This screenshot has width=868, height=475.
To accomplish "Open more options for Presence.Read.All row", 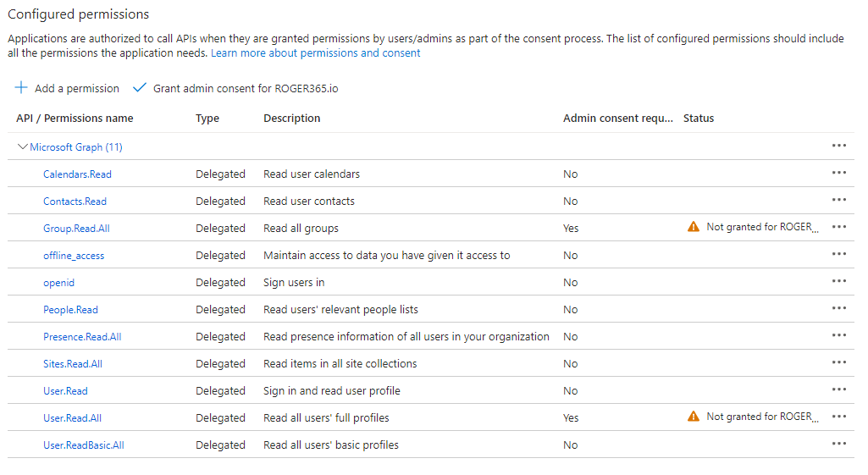I will [x=838, y=335].
